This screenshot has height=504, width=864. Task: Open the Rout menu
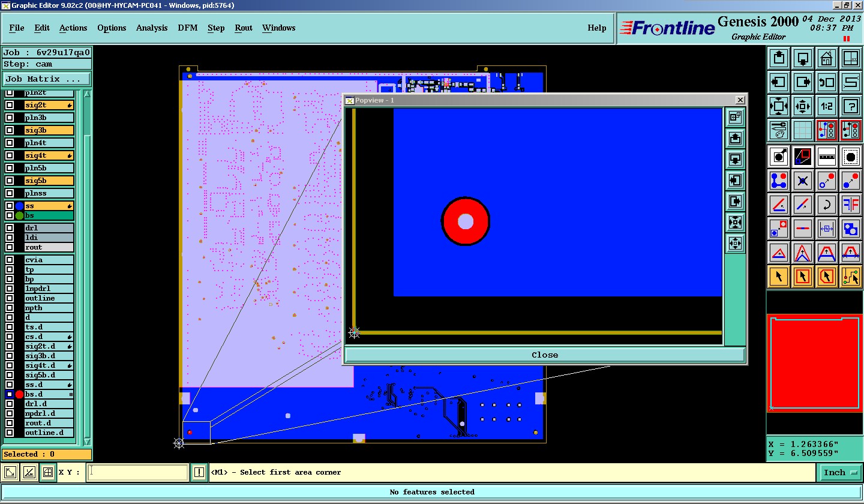(x=244, y=28)
